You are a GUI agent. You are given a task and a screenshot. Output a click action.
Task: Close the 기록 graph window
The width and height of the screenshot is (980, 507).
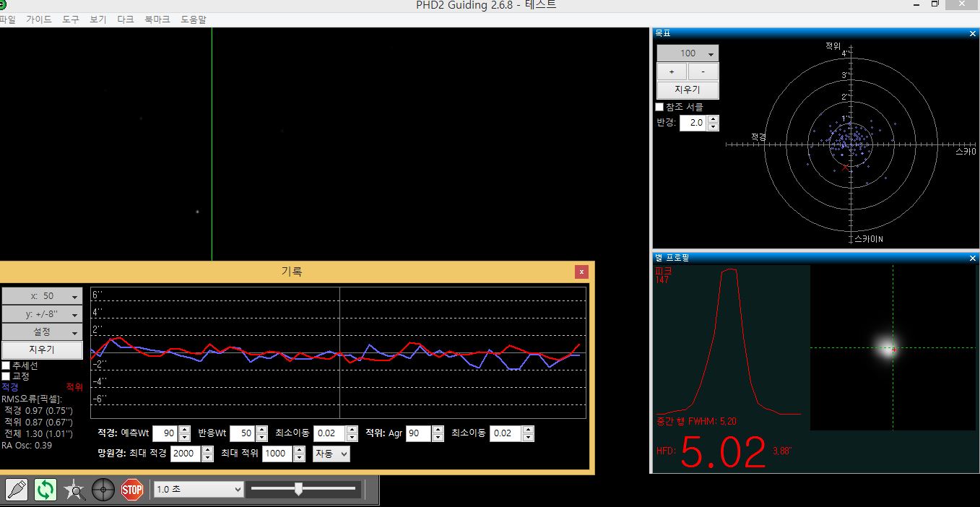(x=581, y=272)
